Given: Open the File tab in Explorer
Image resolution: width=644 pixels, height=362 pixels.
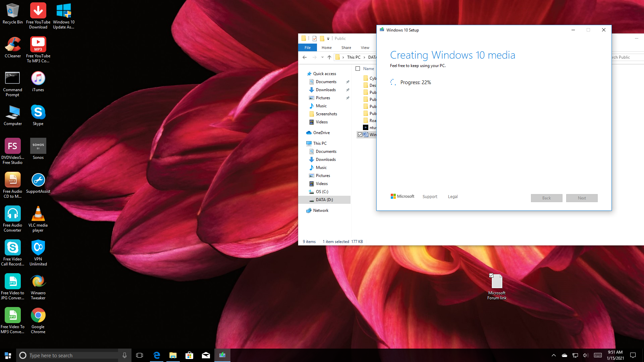Looking at the screenshot, I should pos(308,48).
